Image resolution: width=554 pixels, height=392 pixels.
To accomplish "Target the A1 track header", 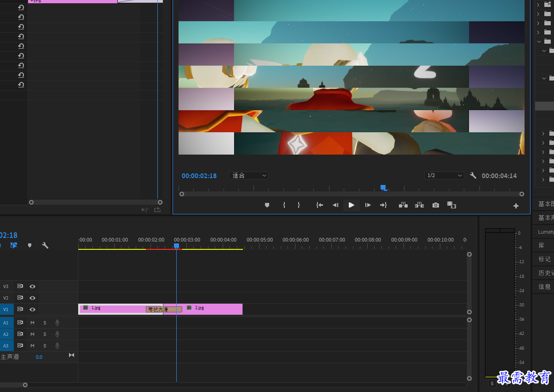I will click(6, 323).
